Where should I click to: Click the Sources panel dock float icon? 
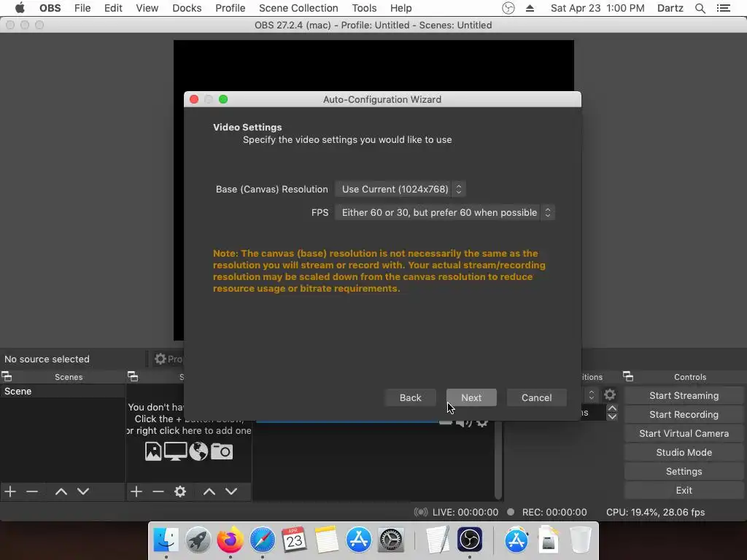[133, 377]
